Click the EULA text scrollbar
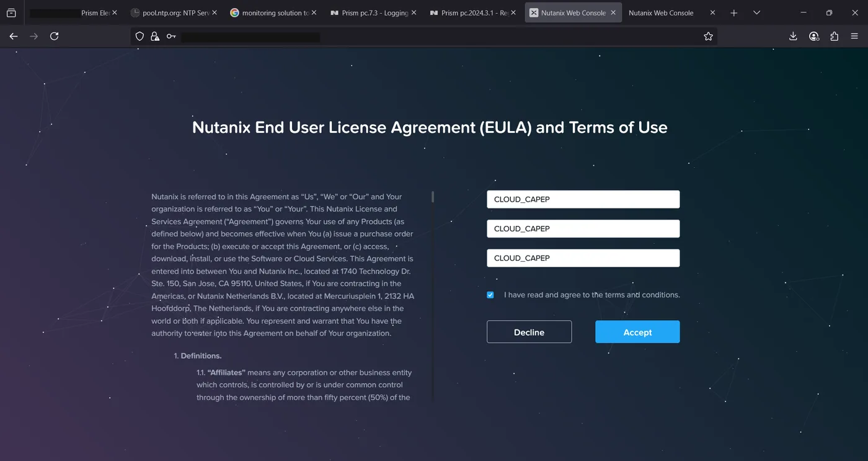Screen dimensions: 868x461 pos(433,197)
